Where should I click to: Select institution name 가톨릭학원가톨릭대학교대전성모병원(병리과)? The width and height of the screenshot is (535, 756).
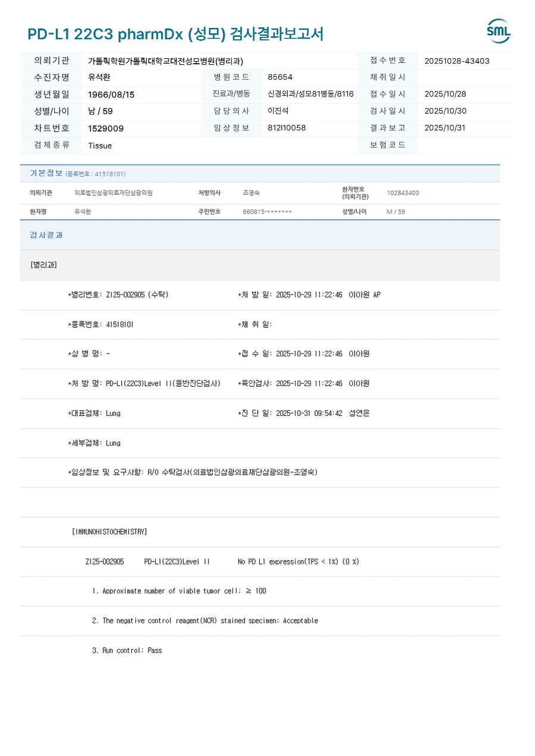pos(165,61)
